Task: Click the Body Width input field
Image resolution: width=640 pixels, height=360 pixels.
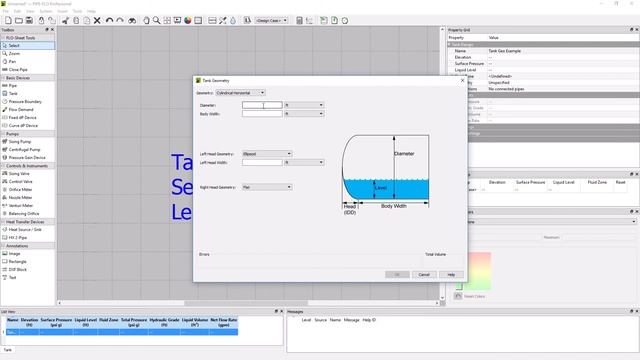Action: [x=262, y=114]
